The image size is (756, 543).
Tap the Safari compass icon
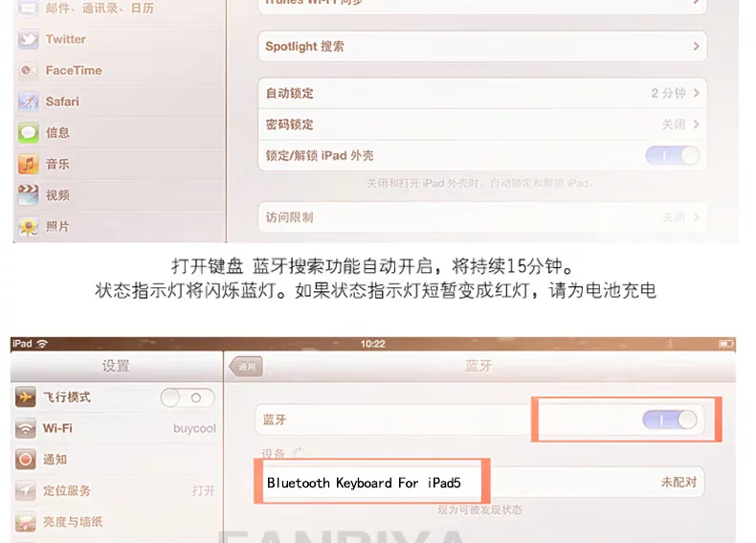pos(29,102)
